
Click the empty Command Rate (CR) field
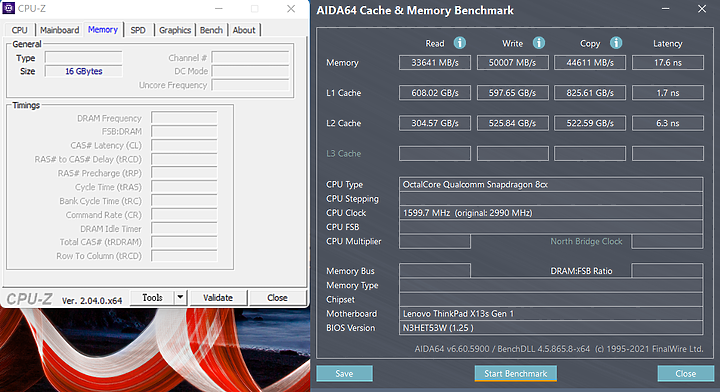[x=184, y=215]
